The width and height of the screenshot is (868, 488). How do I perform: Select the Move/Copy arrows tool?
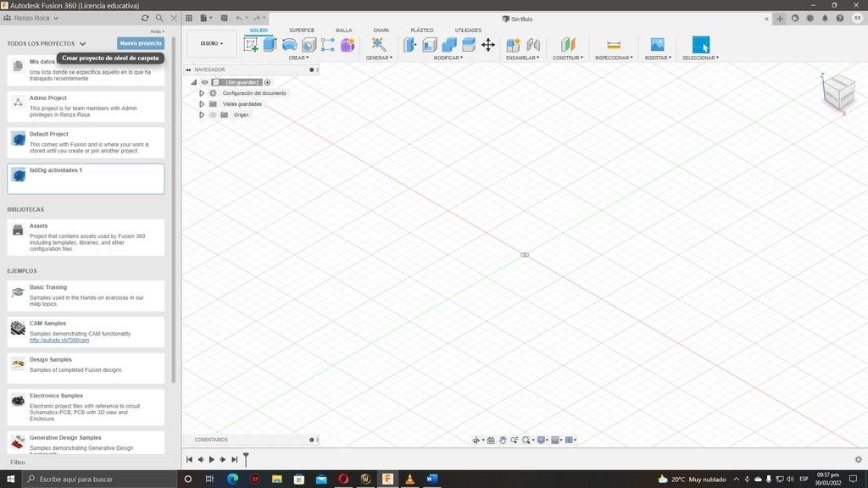click(488, 45)
